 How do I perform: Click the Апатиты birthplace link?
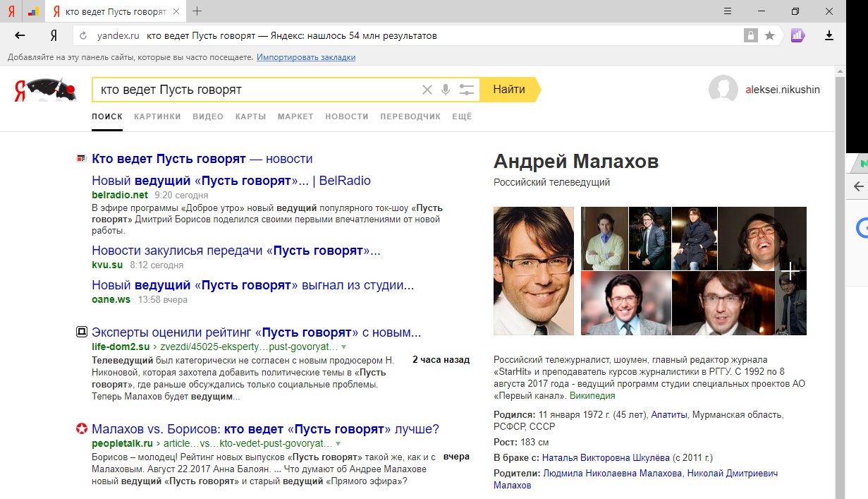click(x=669, y=415)
